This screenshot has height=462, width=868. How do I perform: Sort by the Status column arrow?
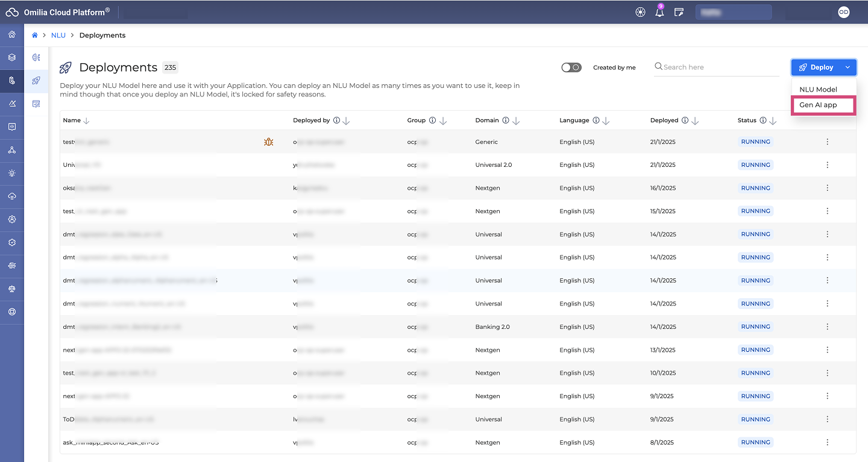coord(773,121)
